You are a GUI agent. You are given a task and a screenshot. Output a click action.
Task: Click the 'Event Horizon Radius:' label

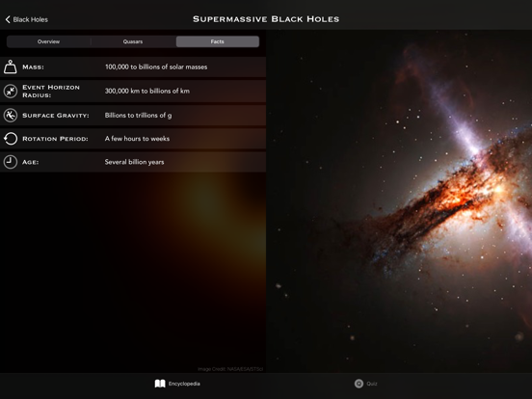click(51, 92)
